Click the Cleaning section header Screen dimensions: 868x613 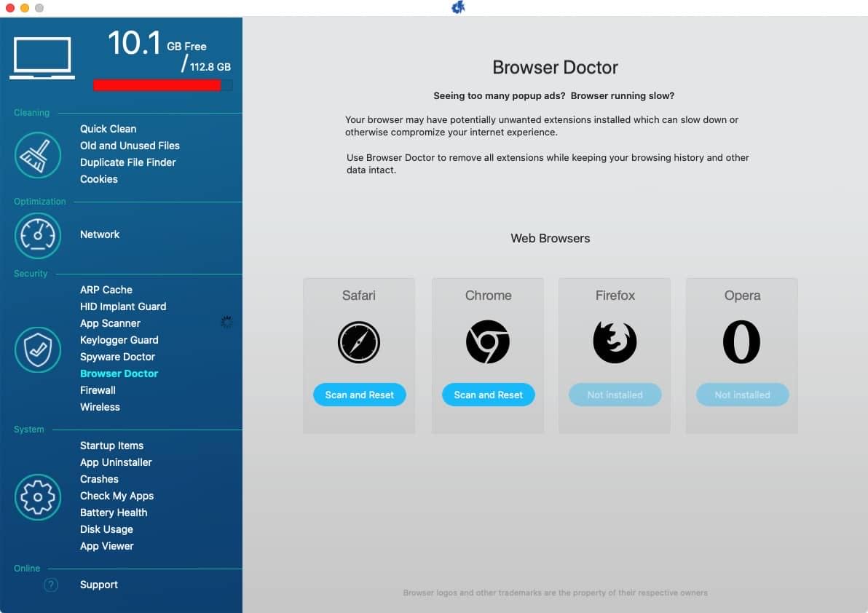tap(31, 113)
